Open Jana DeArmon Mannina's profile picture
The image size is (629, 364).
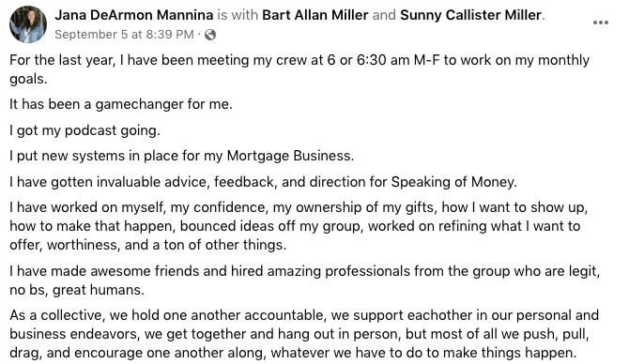pyautogui.click(x=27, y=24)
